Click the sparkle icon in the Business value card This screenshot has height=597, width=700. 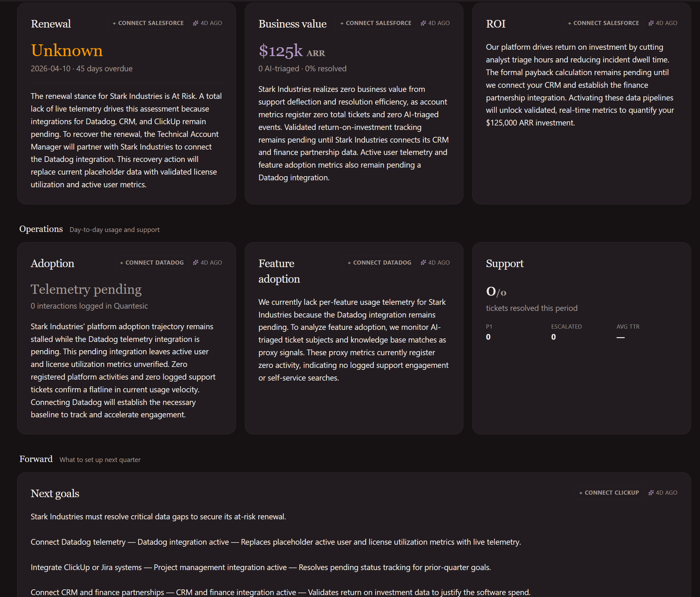click(x=423, y=23)
